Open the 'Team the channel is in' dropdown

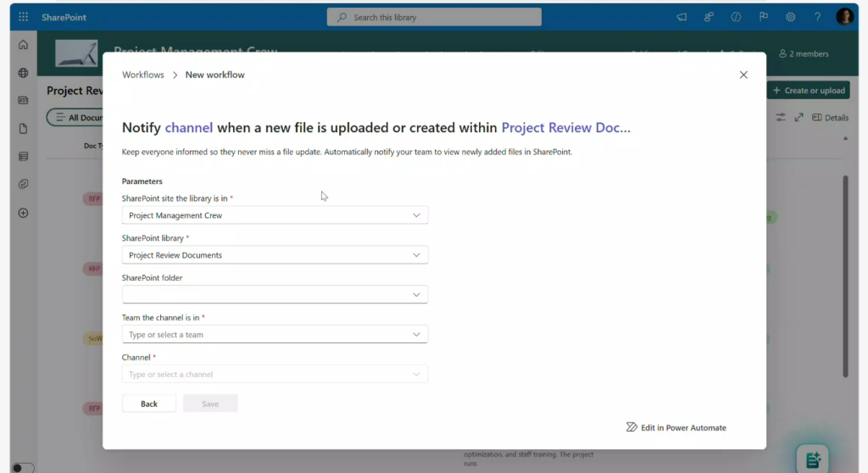tap(275, 335)
